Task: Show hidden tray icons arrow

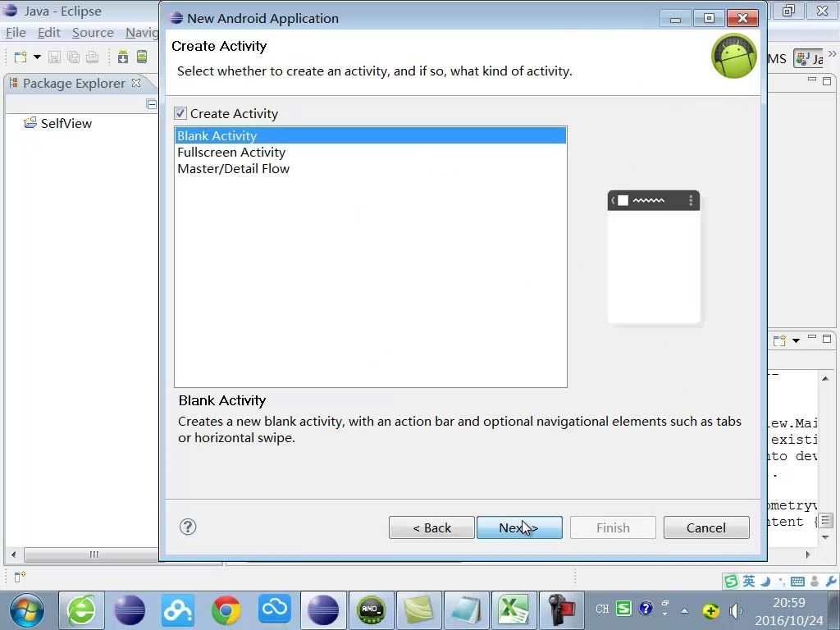Action: pos(684,610)
